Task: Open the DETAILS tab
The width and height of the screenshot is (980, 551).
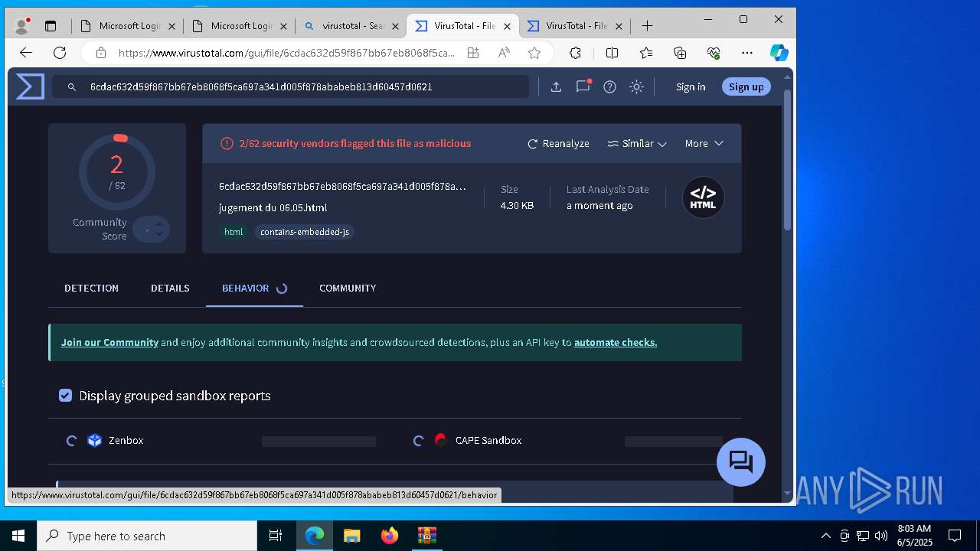Action: click(x=170, y=289)
